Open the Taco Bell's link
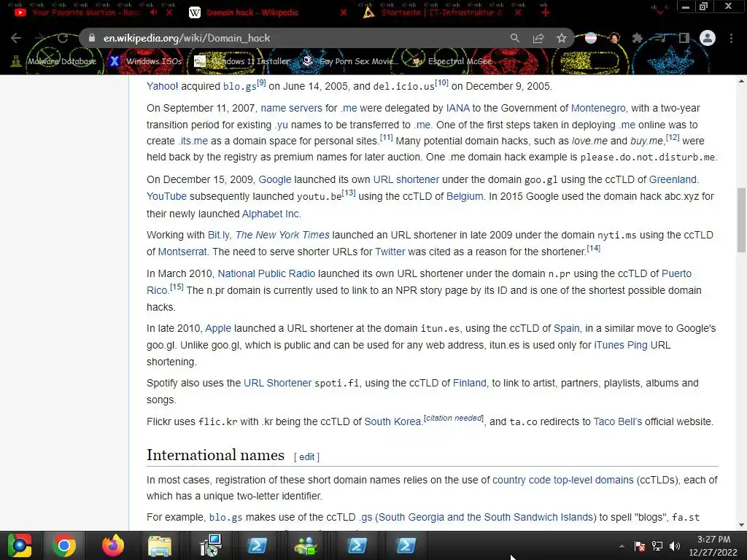This screenshot has height=560, width=747. [x=617, y=422]
